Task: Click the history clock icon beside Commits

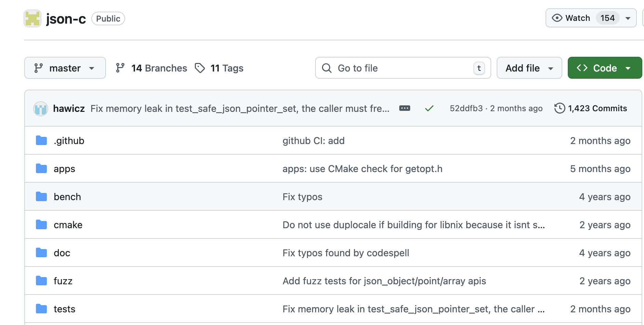Action: (x=560, y=108)
